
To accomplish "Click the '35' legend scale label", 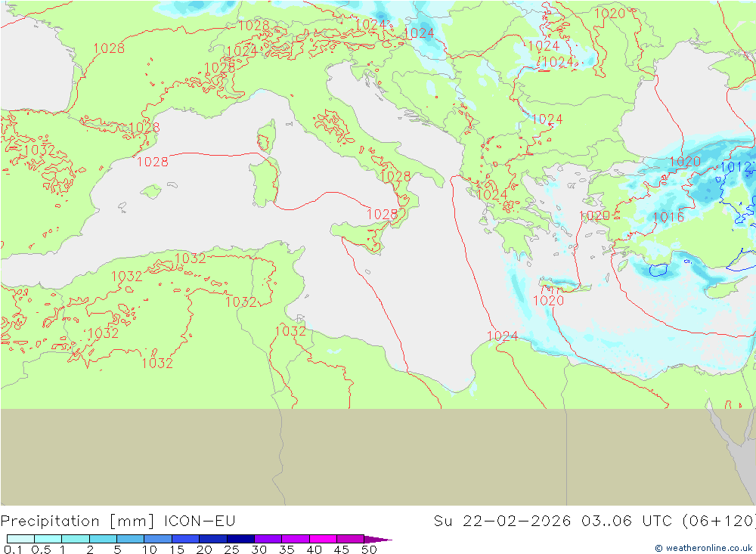I will click(x=287, y=549).
